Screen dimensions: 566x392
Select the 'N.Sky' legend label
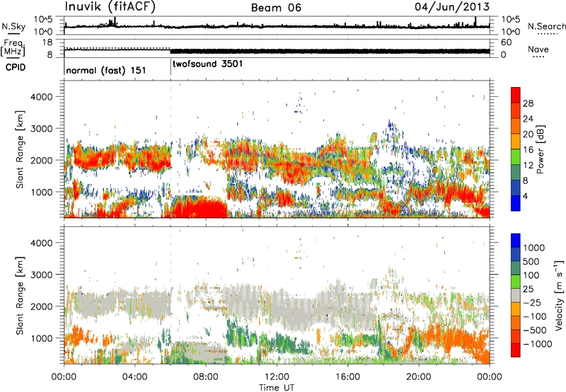[x=13, y=27]
